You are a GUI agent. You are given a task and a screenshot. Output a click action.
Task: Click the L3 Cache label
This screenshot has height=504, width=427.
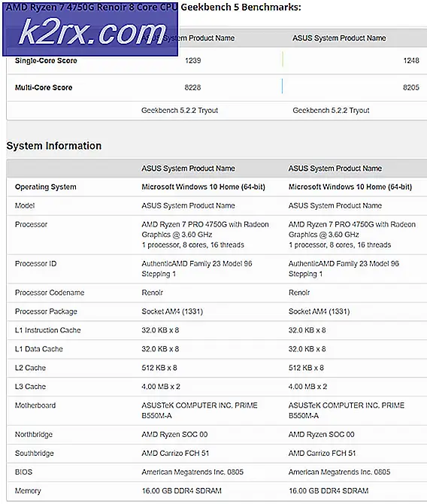[30, 387]
